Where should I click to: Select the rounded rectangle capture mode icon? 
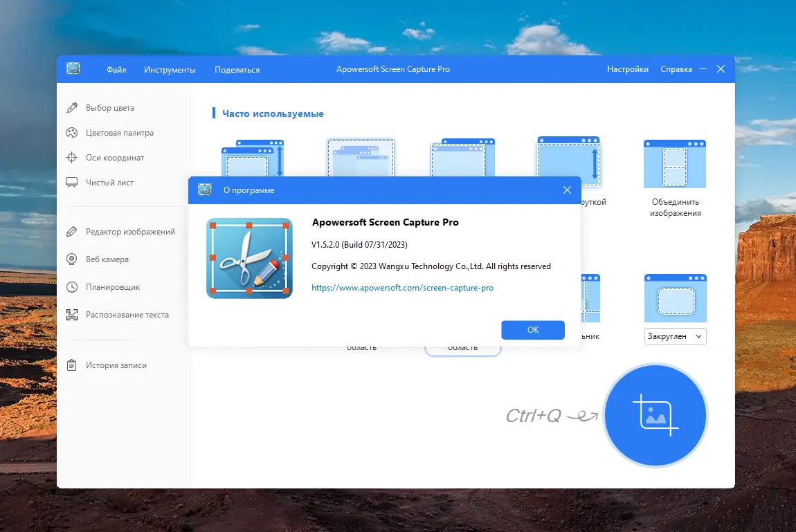click(675, 298)
